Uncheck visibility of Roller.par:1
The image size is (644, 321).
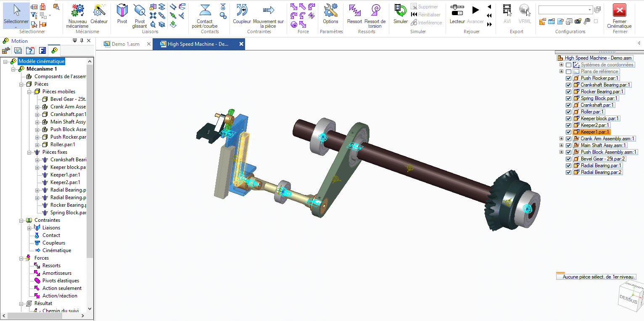click(568, 111)
